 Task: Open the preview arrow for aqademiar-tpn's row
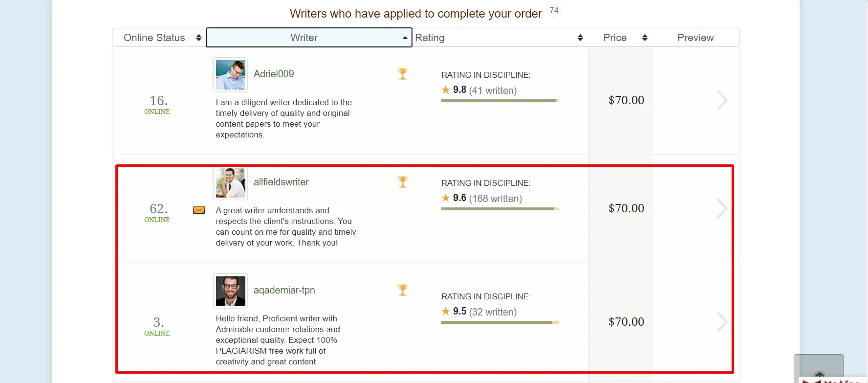[721, 322]
